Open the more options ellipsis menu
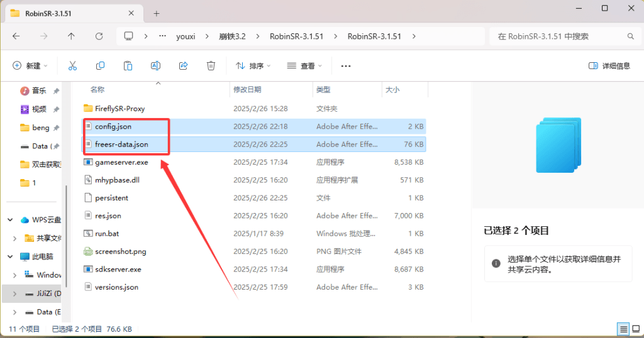The height and width of the screenshot is (338, 644). coord(345,66)
